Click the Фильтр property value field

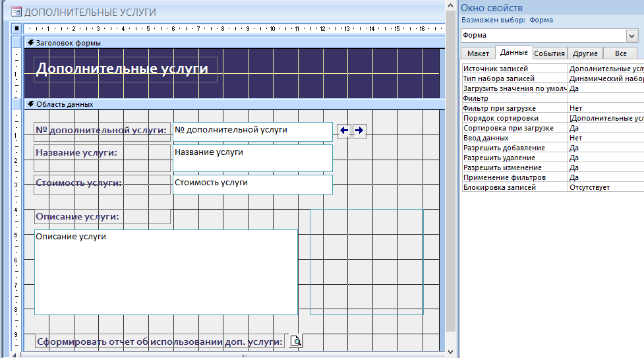coord(605,98)
